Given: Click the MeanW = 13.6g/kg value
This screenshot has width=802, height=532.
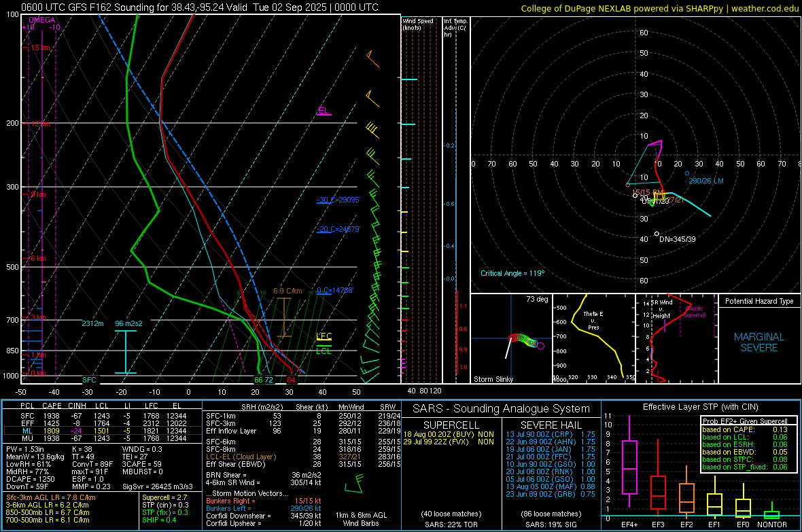Looking at the screenshot, I should point(35,457).
